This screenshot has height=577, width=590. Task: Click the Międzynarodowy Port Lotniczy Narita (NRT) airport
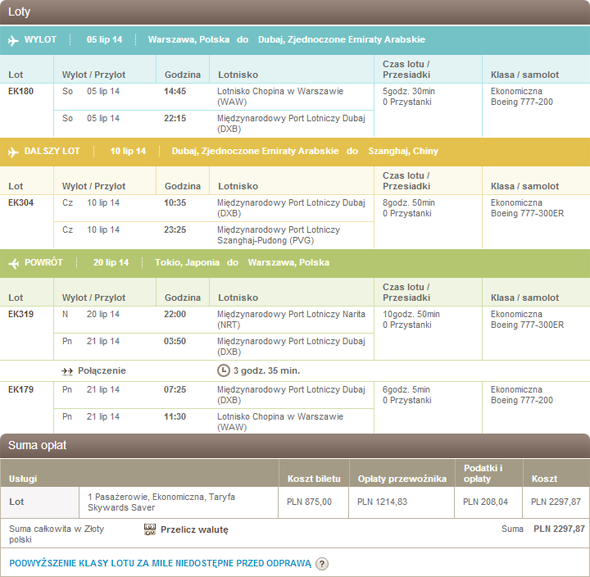(x=291, y=319)
